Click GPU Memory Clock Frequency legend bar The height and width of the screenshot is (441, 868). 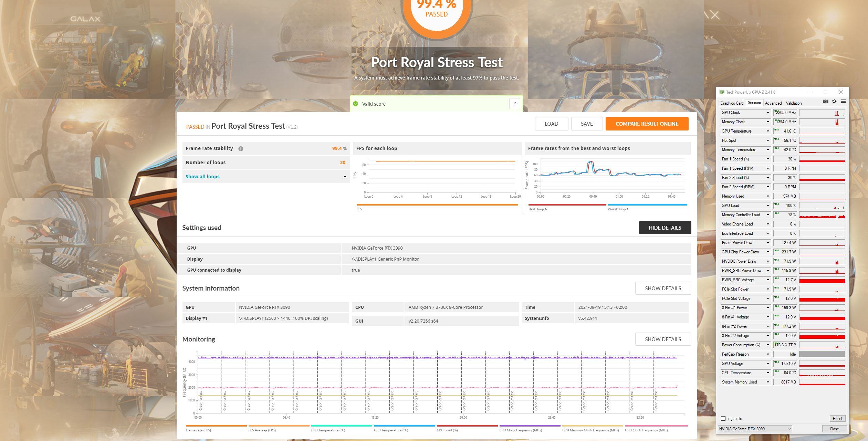pos(593,426)
